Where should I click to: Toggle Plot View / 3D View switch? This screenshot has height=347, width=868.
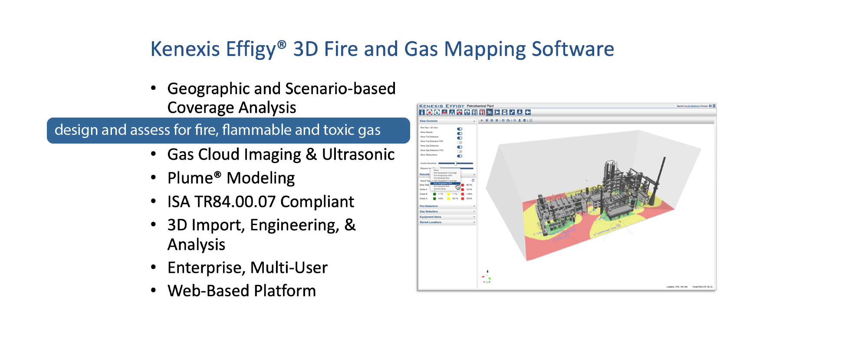[460, 129]
